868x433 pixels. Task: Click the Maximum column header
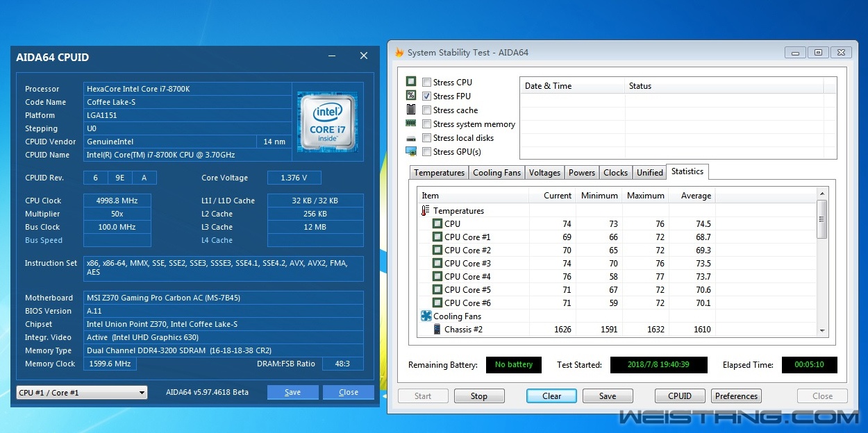coord(645,196)
